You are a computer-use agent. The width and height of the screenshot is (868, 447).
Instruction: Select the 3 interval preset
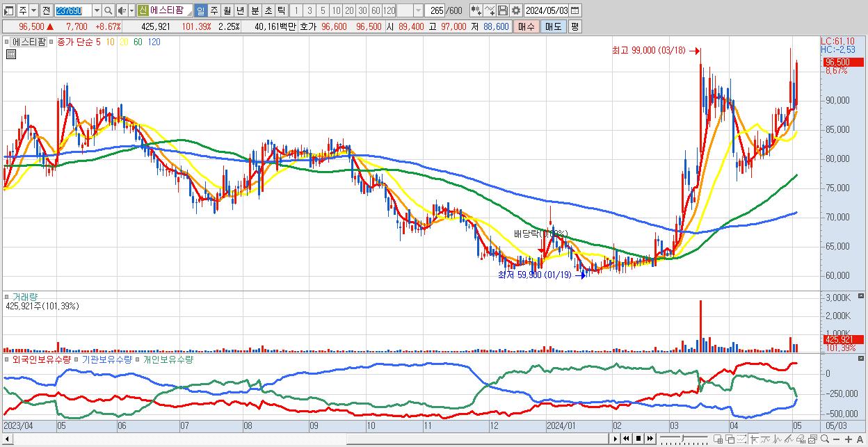(310, 10)
